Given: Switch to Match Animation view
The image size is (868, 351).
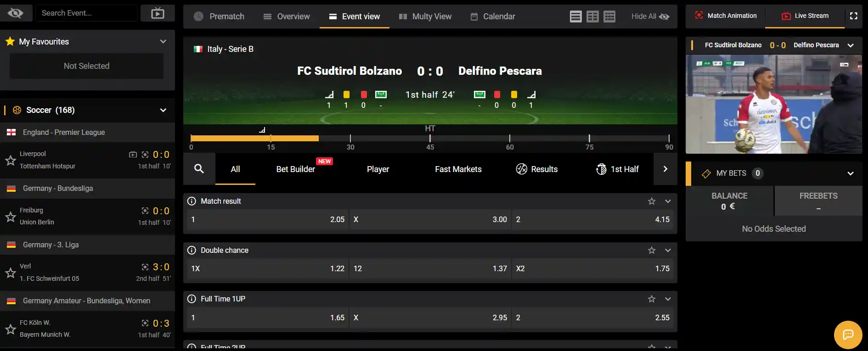Looking at the screenshot, I should click(x=726, y=16).
